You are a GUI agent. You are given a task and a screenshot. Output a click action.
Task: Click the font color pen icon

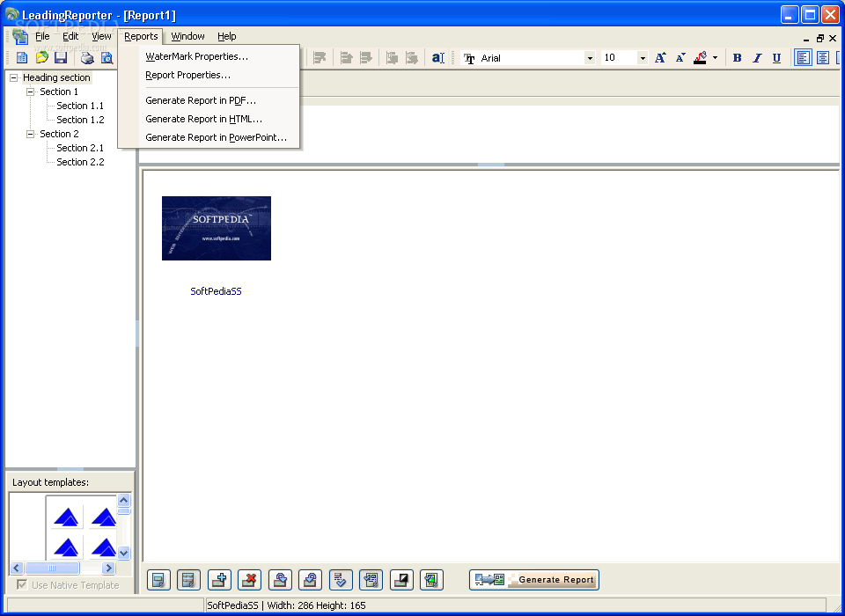point(700,58)
